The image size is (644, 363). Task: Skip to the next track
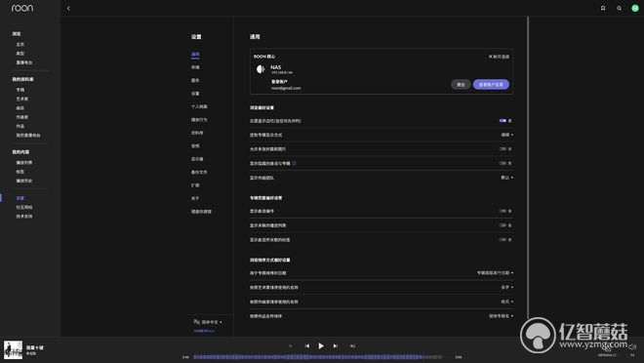pos(335,346)
